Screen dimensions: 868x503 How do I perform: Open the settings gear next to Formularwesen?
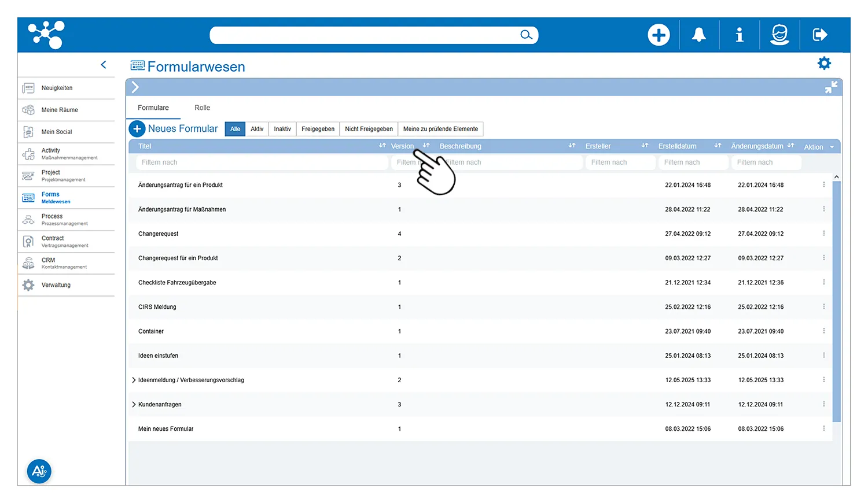click(824, 64)
